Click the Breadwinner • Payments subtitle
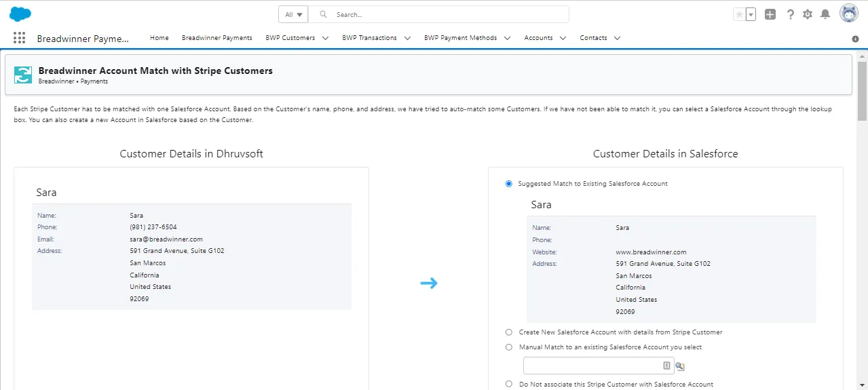Image resolution: width=868 pixels, height=390 pixels. 73,81
